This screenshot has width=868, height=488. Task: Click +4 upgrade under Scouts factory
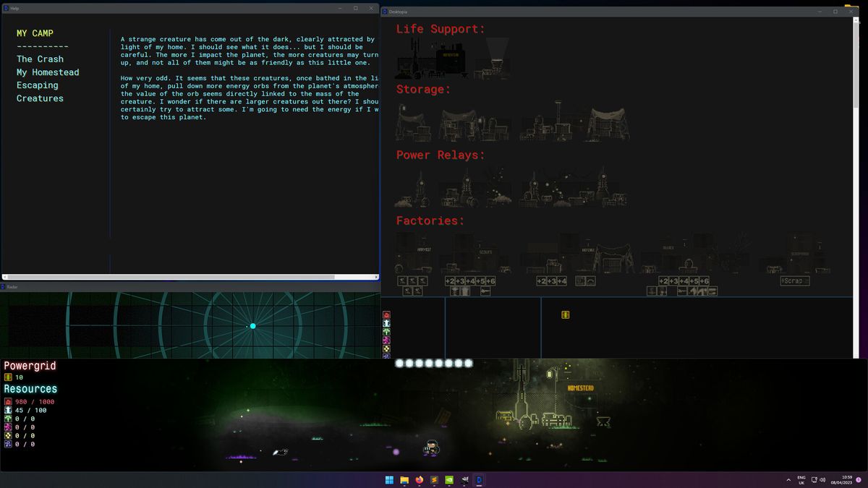point(470,281)
